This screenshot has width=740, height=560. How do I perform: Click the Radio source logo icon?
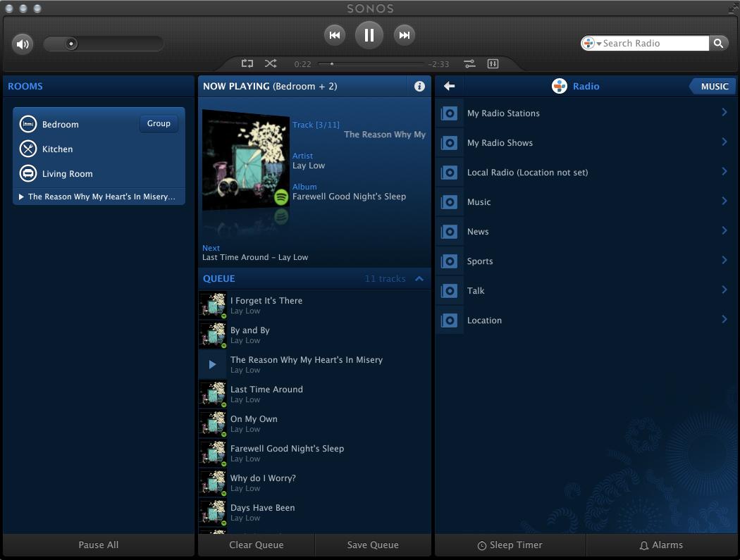[560, 87]
